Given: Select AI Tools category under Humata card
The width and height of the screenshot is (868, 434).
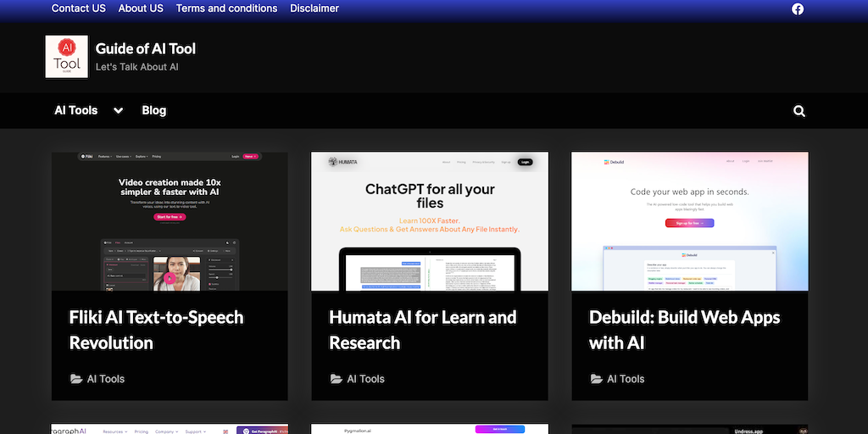Looking at the screenshot, I should (366, 379).
